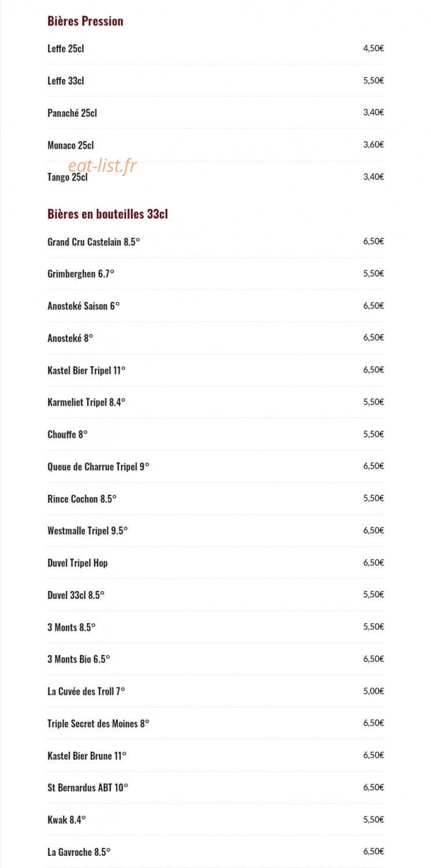431x868 pixels.
Task: Click the Chouffe 8° item
Action: [x=67, y=435]
